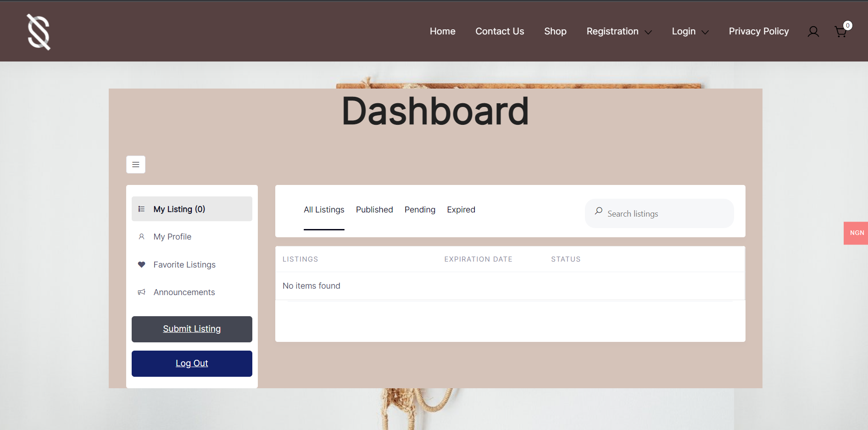Click the LISTINGS column header
868x430 pixels.
tap(300, 259)
